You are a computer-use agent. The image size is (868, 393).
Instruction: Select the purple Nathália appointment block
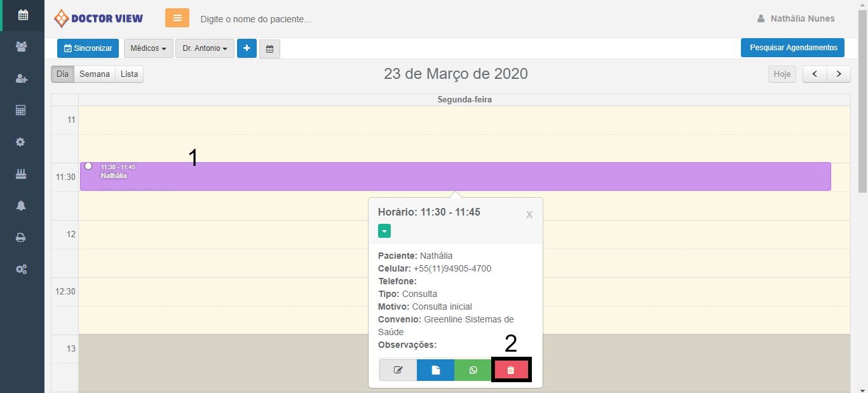[x=455, y=177]
